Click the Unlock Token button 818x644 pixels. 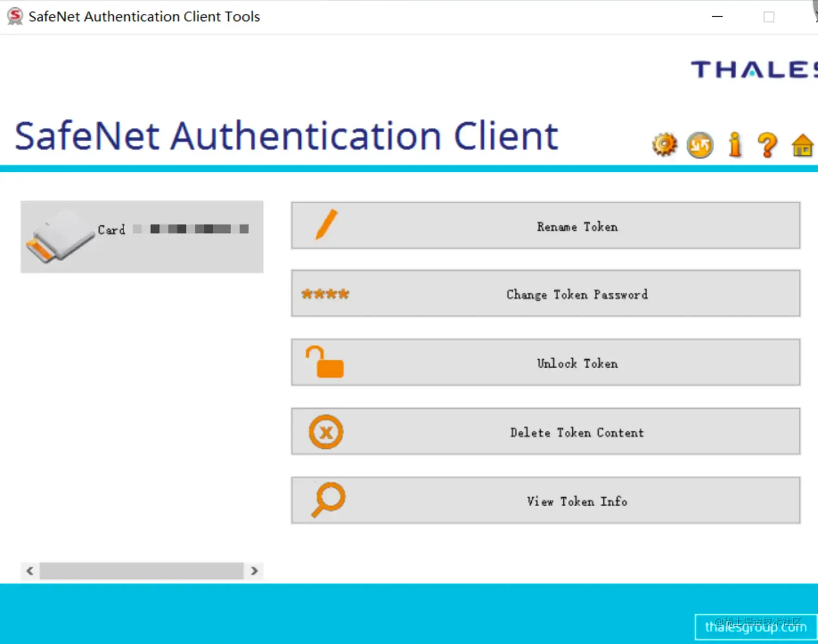coord(545,362)
